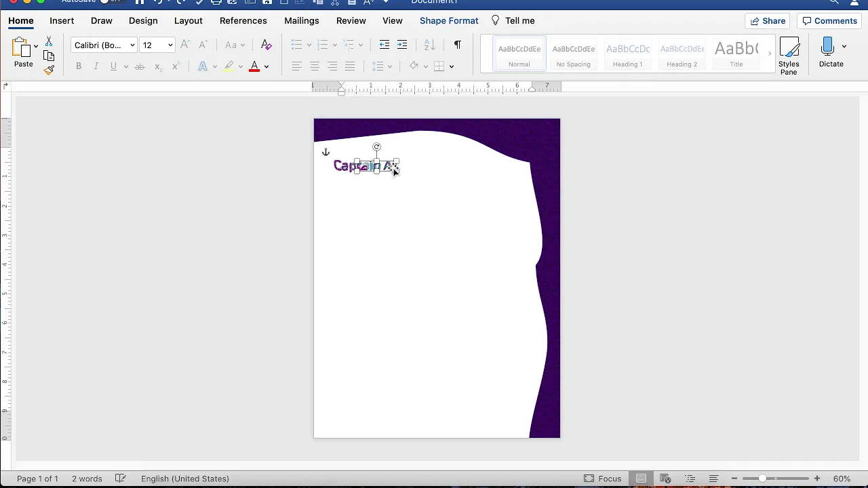Apply superscript formatting
868x488 pixels.
[x=176, y=66]
